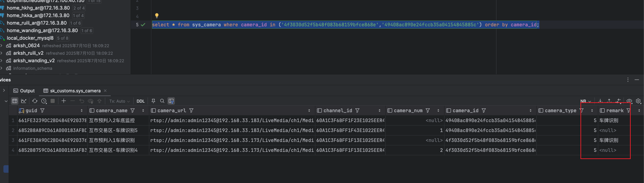Click the pin tab icon
Image resolution: width=644 pixels, height=183 pixels.
click(153, 101)
